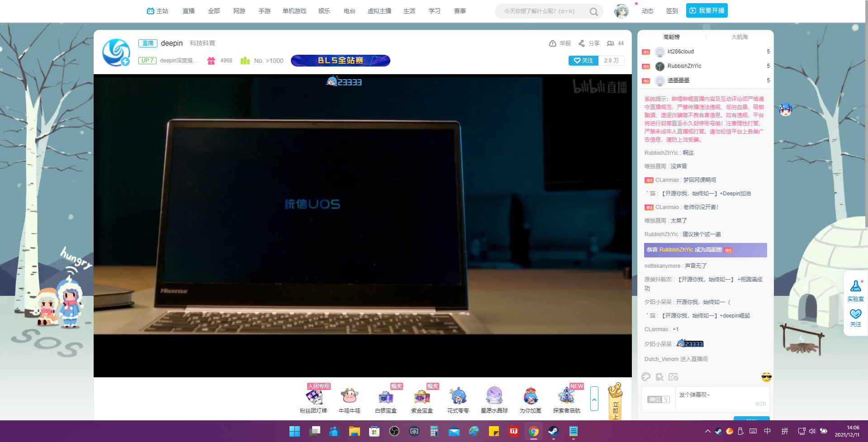Image resolution: width=868 pixels, height=442 pixels.
Task: Select the 星愿水晶球 gift icon
Action: [x=494, y=396]
